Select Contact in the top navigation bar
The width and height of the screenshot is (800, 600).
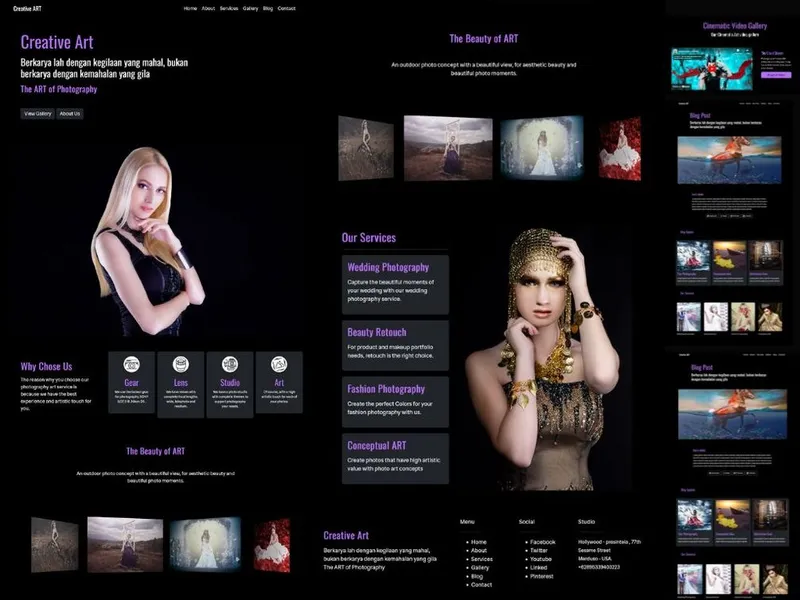(286, 8)
